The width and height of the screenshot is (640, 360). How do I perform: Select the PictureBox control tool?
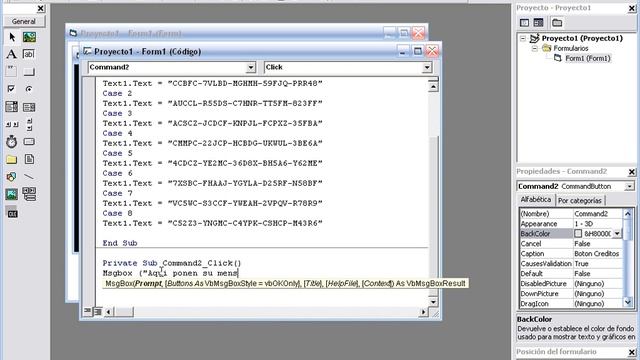pos(29,37)
